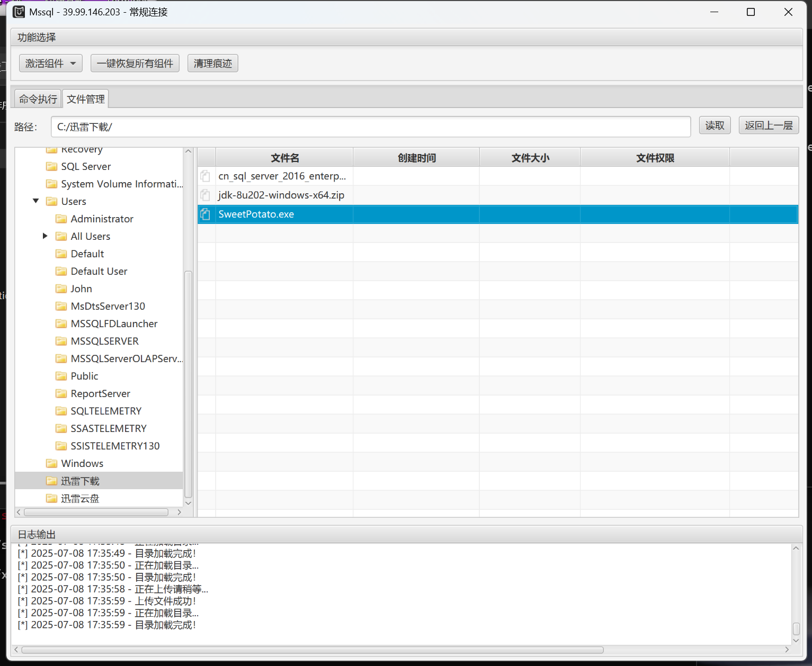Viewport: 812px width, 666px height.
Task: Click 返回上一层 to go up
Action: [x=769, y=125]
